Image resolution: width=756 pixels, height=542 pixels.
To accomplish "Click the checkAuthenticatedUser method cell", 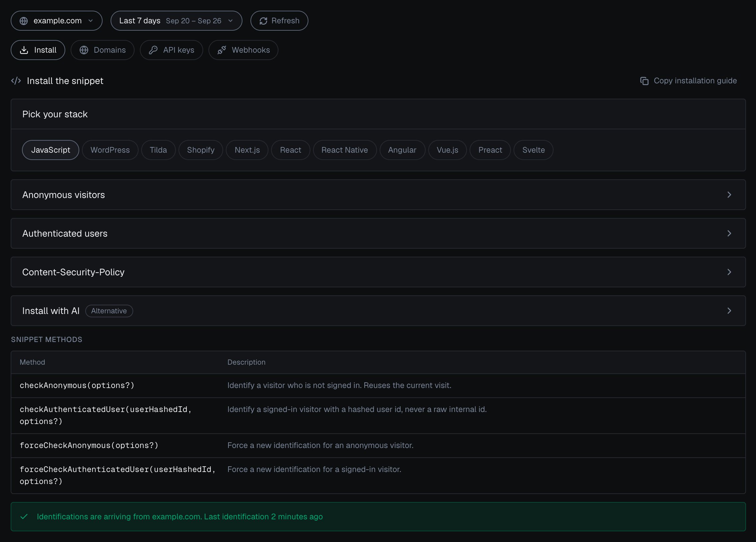I will pyautogui.click(x=106, y=416).
